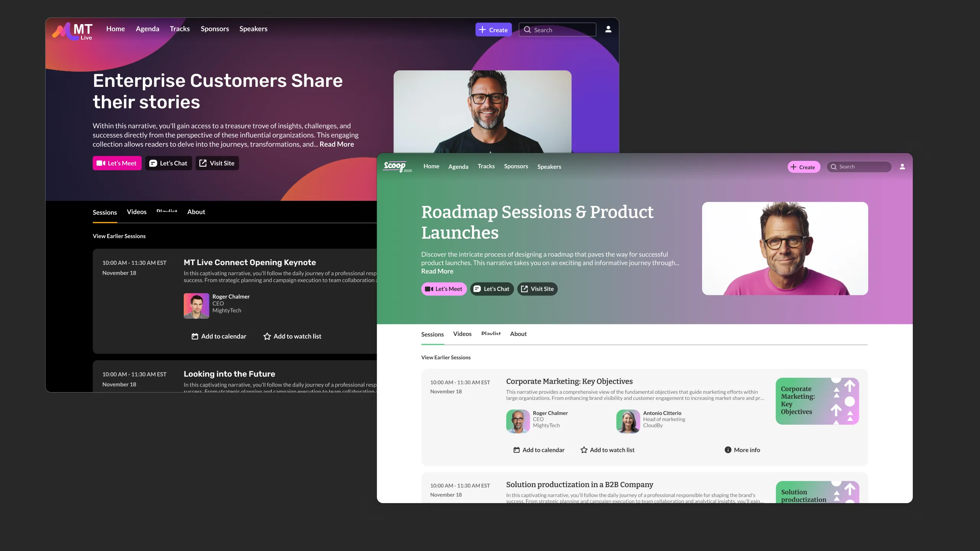Image resolution: width=980 pixels, height=551 pixels.
Task: Click Visit Site on the Scoop page
Action: tap(537, 289)
